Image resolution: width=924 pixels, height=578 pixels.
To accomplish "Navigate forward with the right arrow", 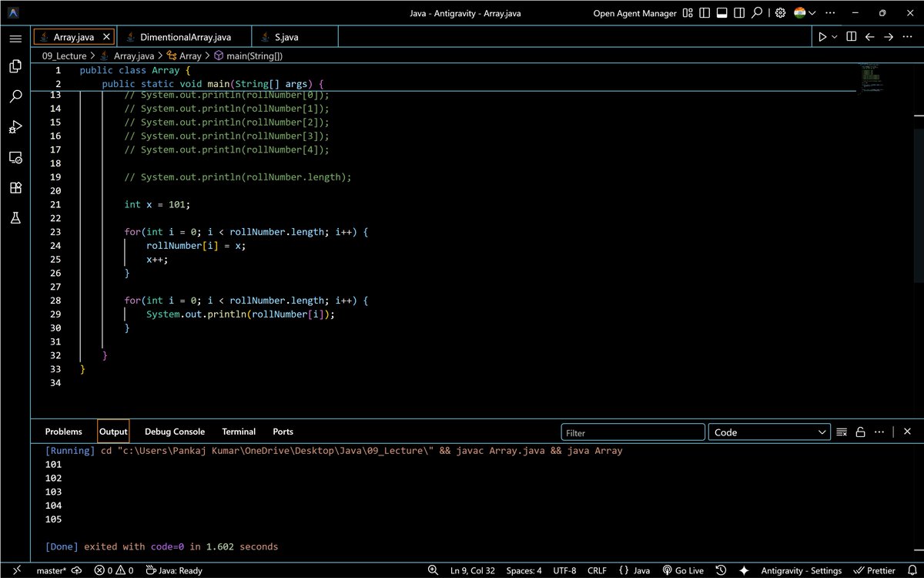I will tap(889, 37).
